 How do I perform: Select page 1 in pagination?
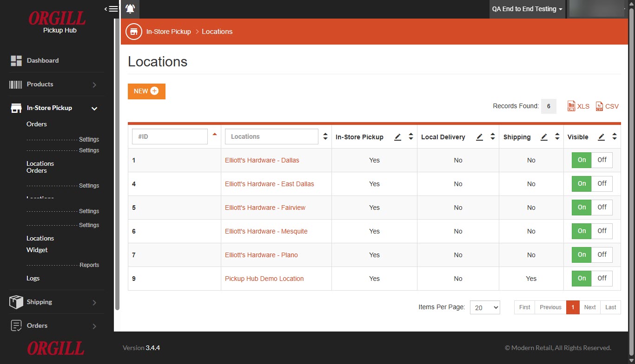coord(573,307)
